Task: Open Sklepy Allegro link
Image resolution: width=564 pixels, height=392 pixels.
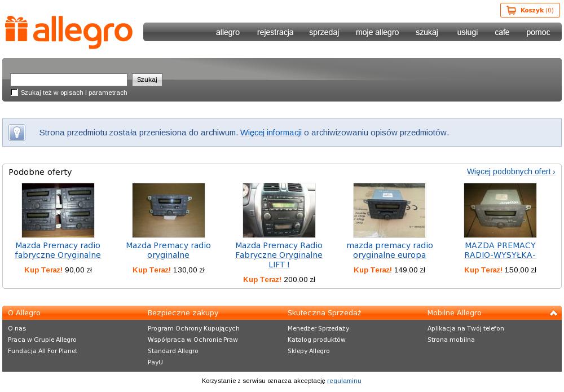Action: [309, 351]
